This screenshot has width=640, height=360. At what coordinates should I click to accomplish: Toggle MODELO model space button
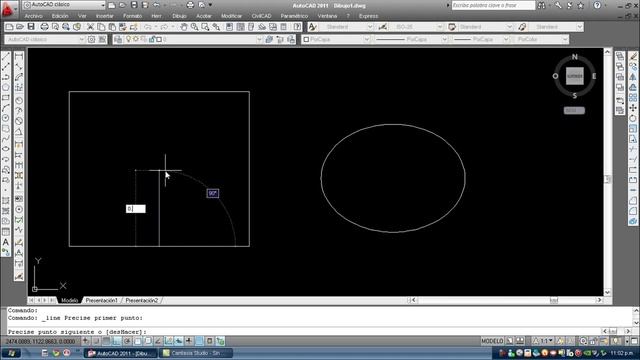tap(492, 341)
